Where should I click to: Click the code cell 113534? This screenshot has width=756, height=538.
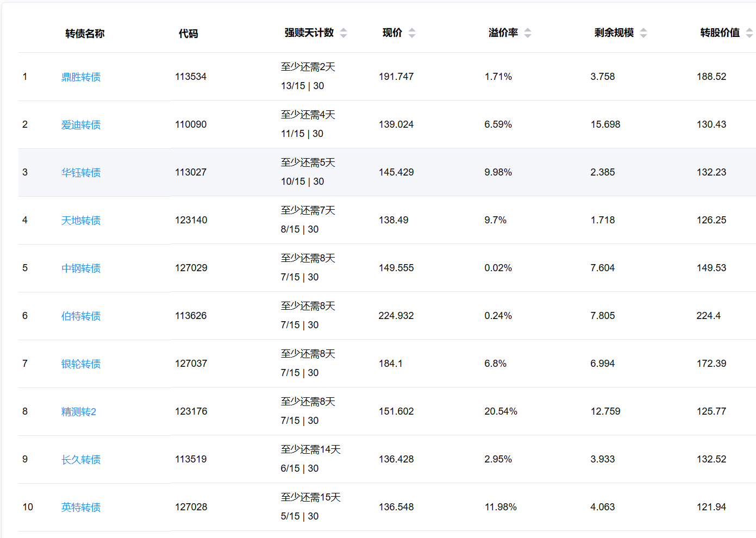[x=191, y=77]
